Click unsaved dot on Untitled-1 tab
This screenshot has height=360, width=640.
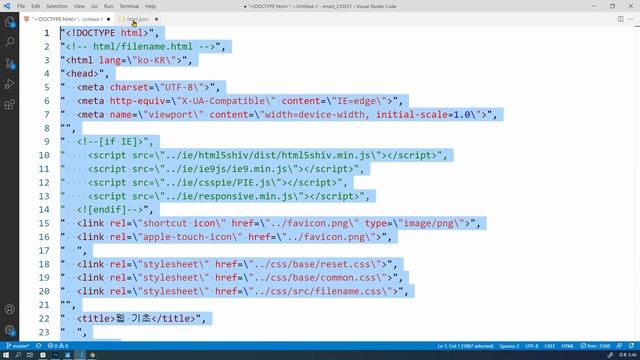pyautogui.click(x=109, y=19)
